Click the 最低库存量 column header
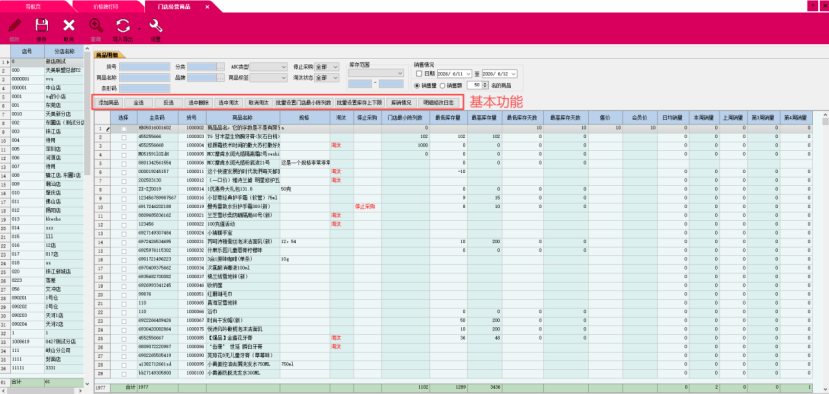Screen dimensions: 829x394 point(448,117)
